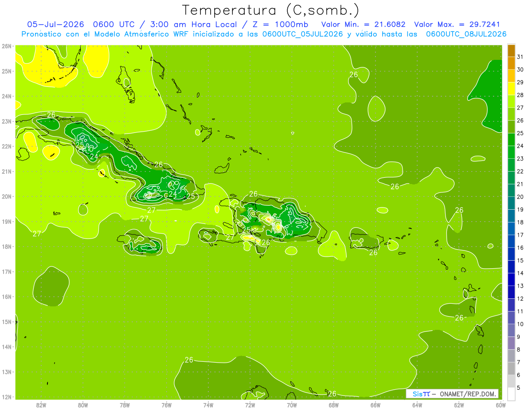Click the legend value label '14'
Screen dimensions: 532x411
point(520,273)
